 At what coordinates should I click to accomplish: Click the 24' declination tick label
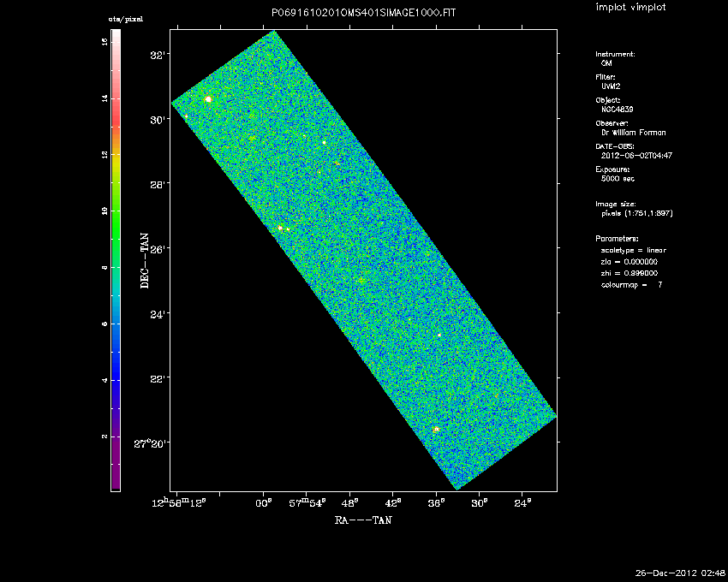click(x=158, y=314)
